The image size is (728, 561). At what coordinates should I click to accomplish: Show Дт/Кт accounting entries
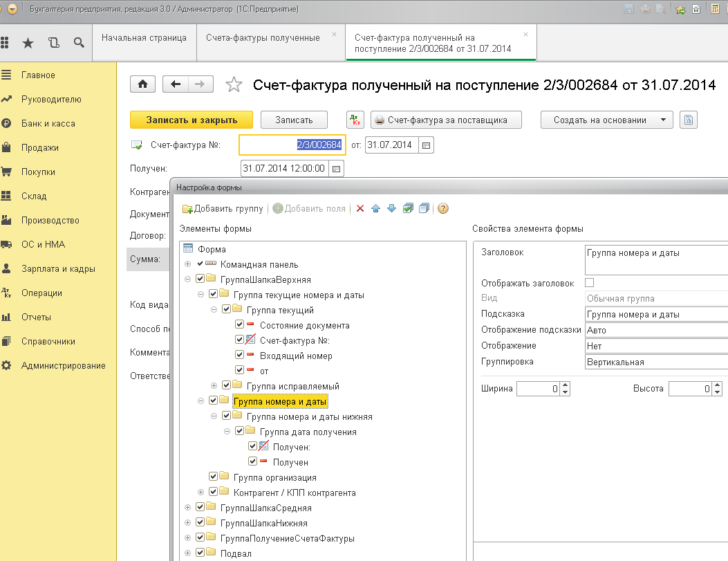click(355, 120)
